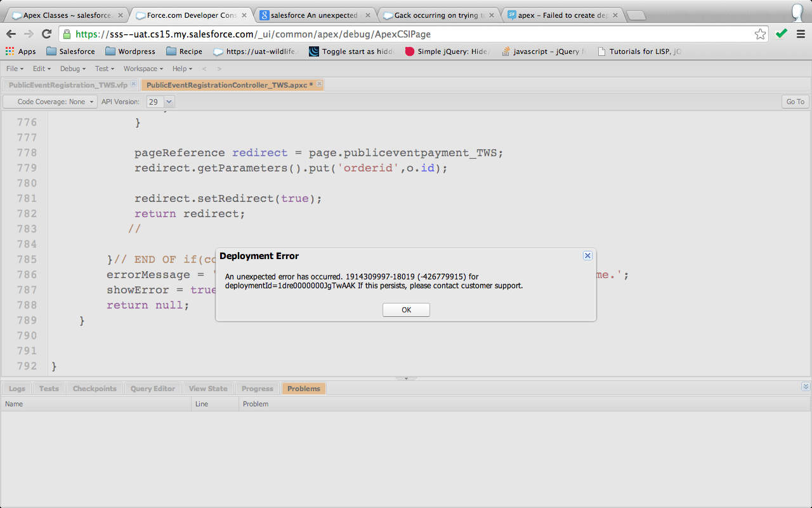Click the browser Forward button
This screenshot has width=812, height=508.
click(29, 34)
